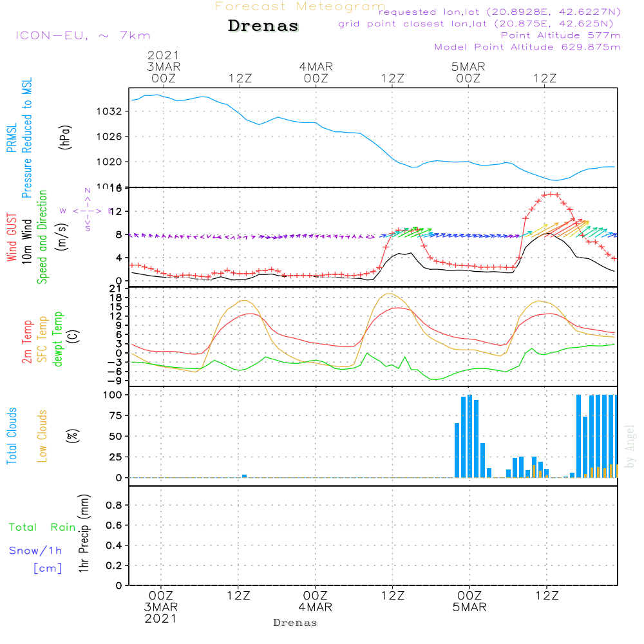Click 'PRMSL Pressure Reduced to MSL' axis label
Screen dimensions: 644x644
click(x=20, y=138)
